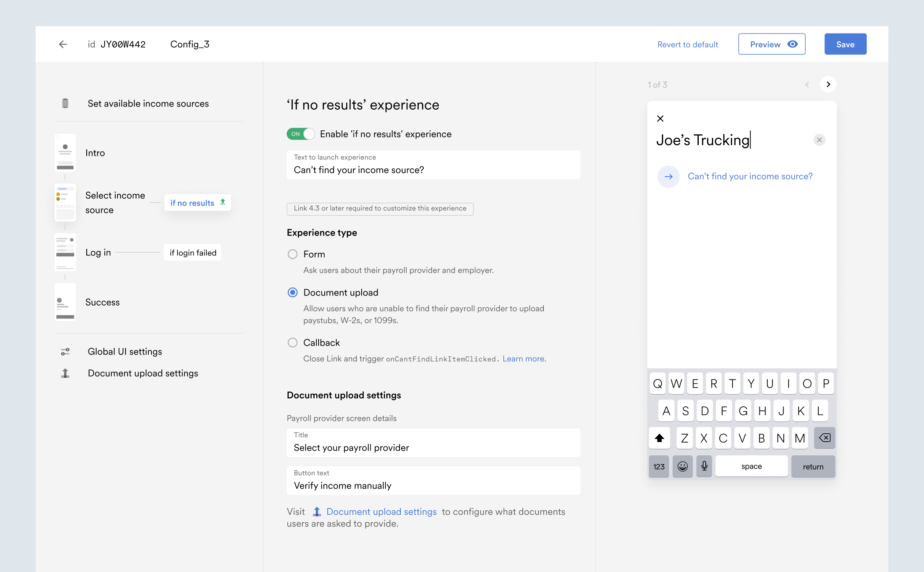This screenshot has height=572, width=924.
Task: Clear search text with circled X
Action: tap(819, 140)
